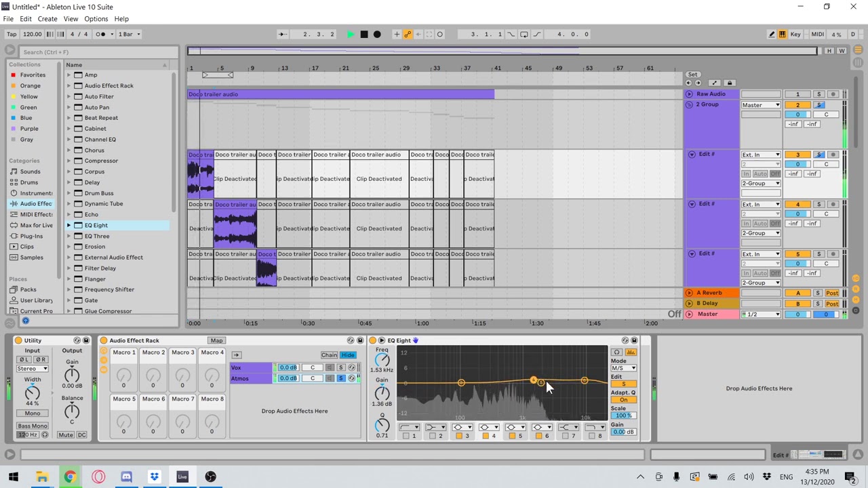Open the Options menu
This screenshot has width=868, height=488.
96,19
